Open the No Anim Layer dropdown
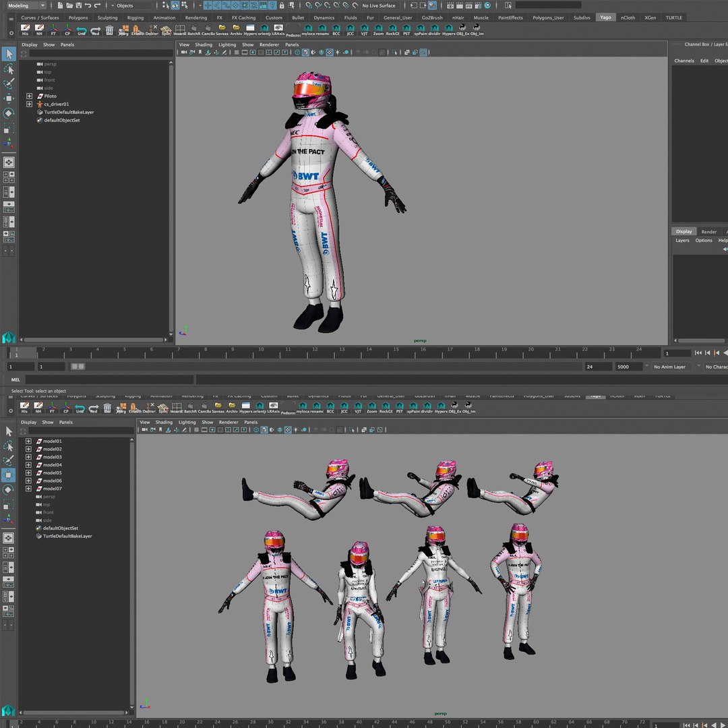Screen dimensions: 728x728 [673, 367]
